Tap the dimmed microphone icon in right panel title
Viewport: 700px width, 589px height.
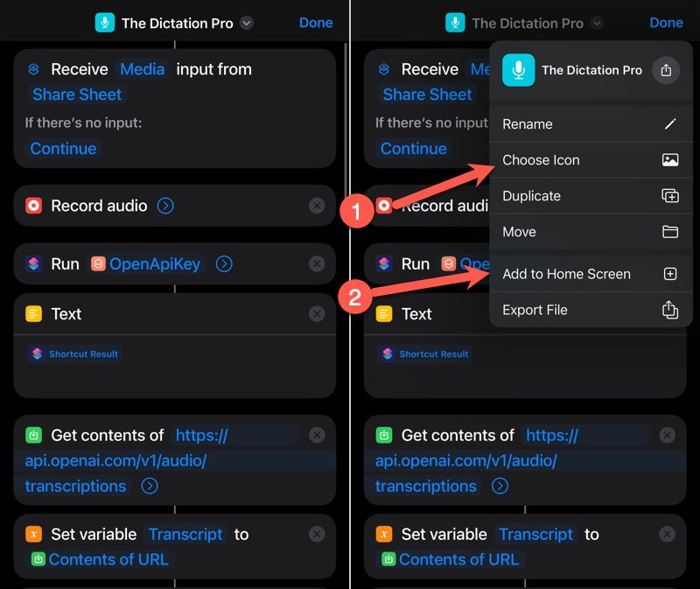pyautogui.click(x=455, y=23)
